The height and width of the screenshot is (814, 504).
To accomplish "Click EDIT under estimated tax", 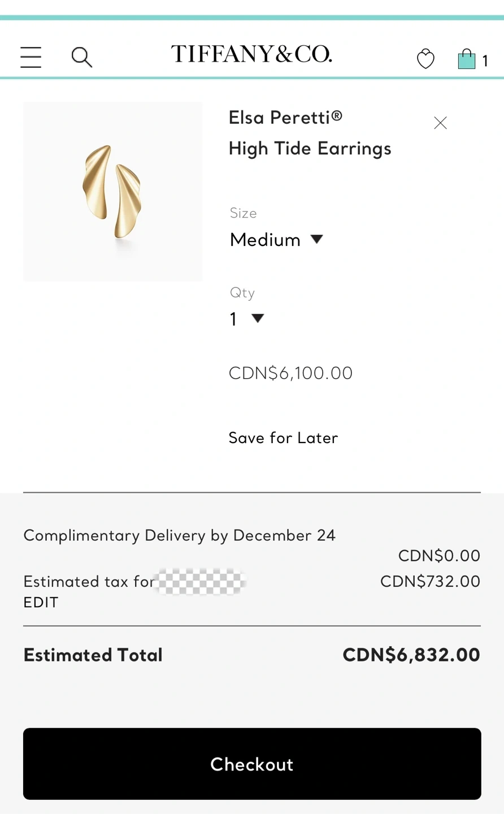I will (x=41, y=603).
